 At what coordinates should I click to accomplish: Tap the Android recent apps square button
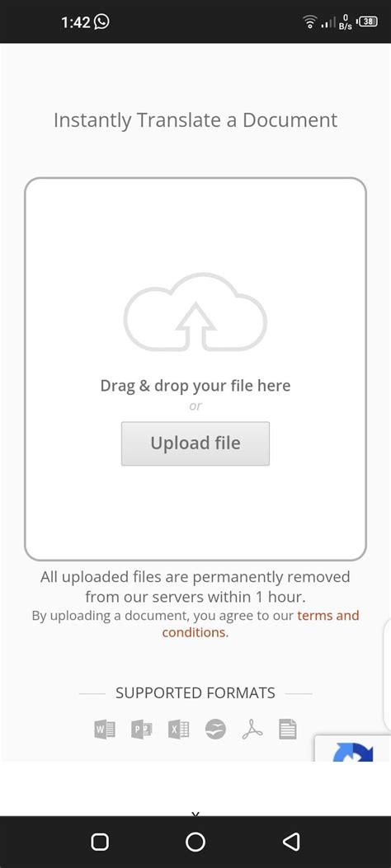point(100,842)
